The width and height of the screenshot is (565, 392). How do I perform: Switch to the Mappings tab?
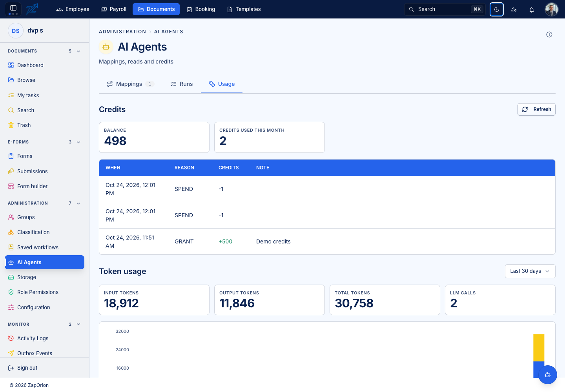pos(130,84)
